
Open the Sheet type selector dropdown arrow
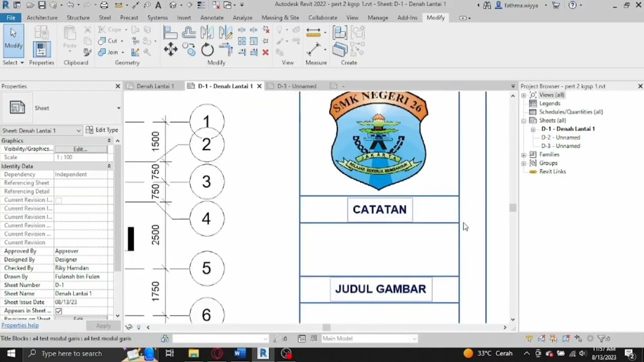point(119,108)
